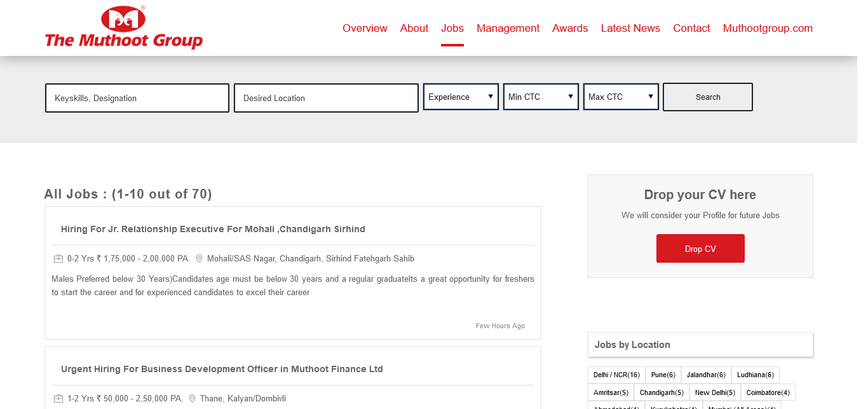Screen dimensions: 868x409
Task: Click into the Desired Location field
Action: (326, 99)
